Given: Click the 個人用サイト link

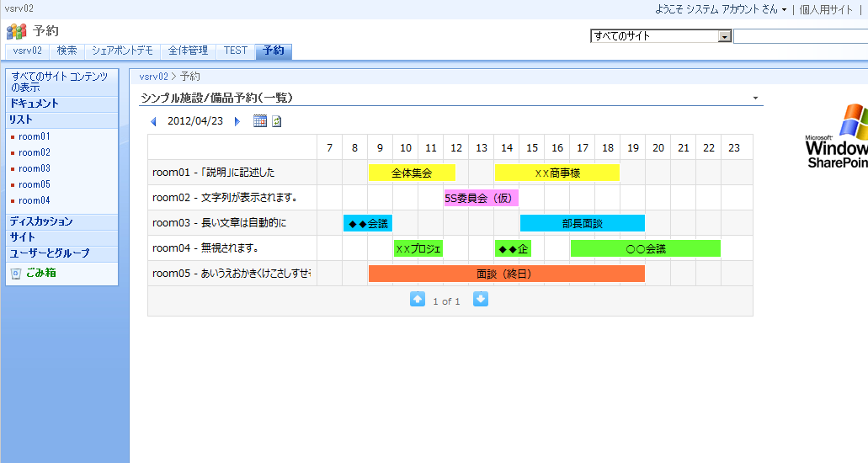Looking at the screenshot, I should [x=826, y=9].
